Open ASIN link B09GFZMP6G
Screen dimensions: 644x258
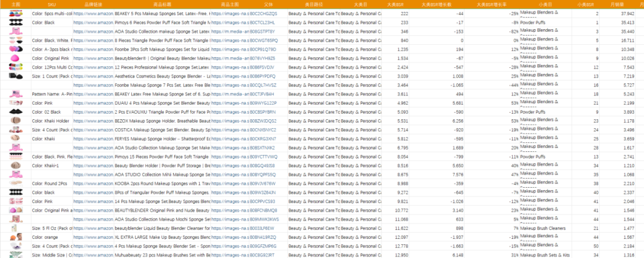tap(264, 246)
